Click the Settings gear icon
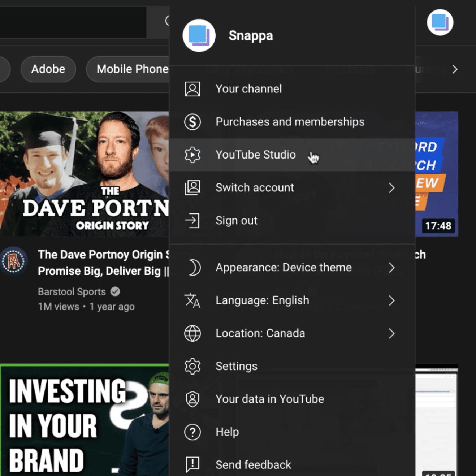 click(x=192, y=366)
